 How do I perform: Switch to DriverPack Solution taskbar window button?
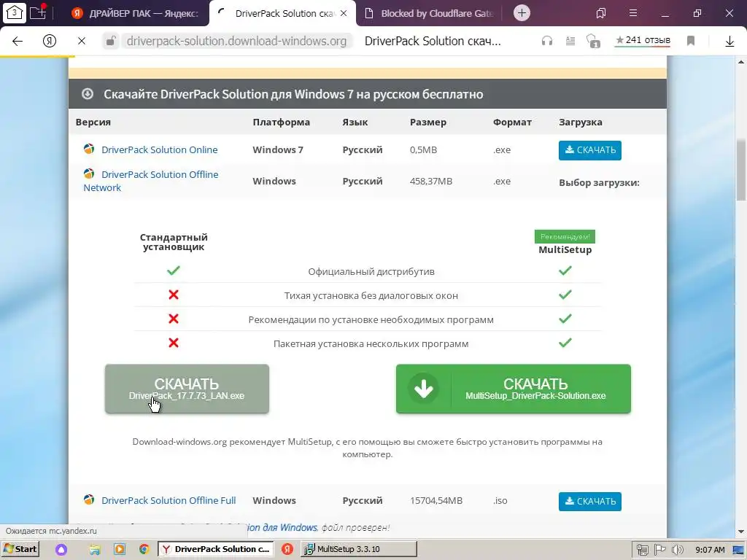(216, 549)
